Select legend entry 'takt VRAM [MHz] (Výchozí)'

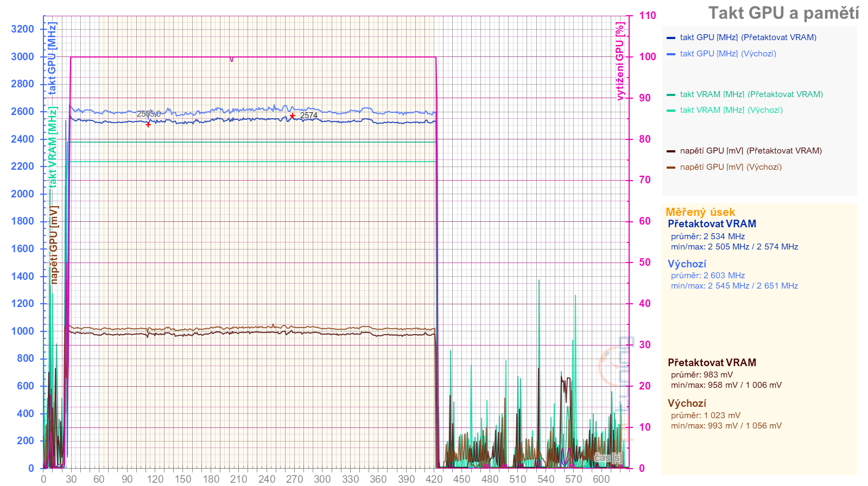pyautogui.click(x=731, y=110)
